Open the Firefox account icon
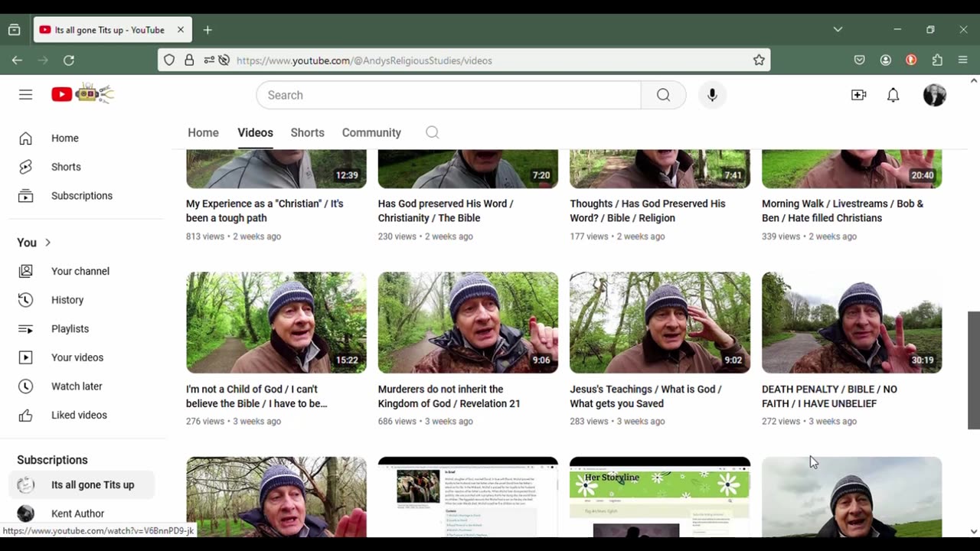Image resolution: width=980 pixels, height=551 pixels. pos(886,60)
